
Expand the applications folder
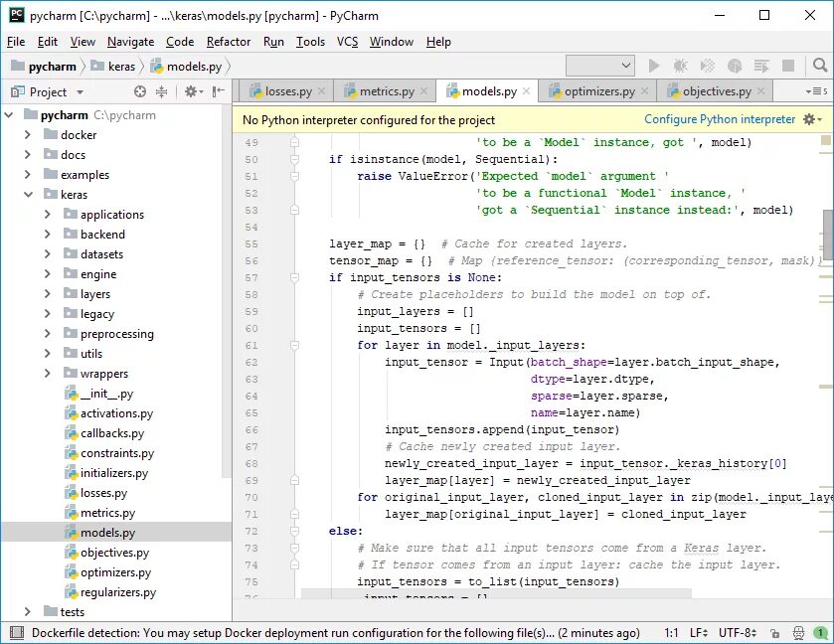pyautogui.click(x=48, y=215)
